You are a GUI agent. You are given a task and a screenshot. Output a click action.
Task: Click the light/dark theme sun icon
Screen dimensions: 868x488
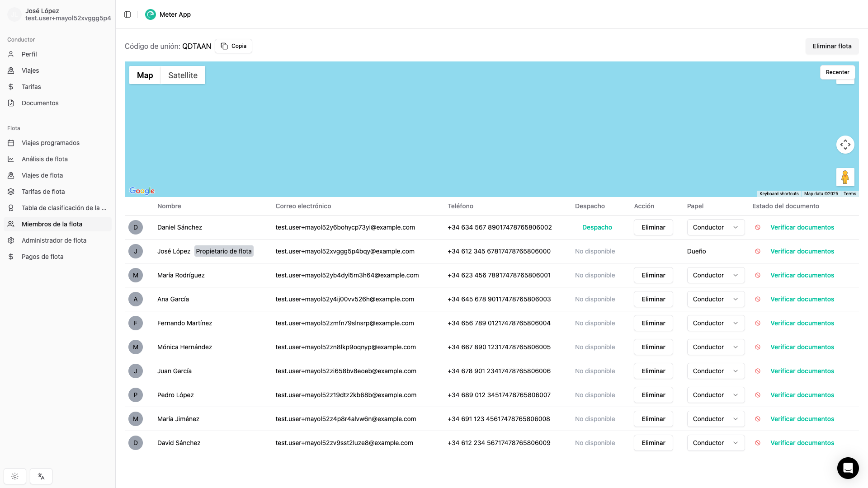tap(15, 476)
